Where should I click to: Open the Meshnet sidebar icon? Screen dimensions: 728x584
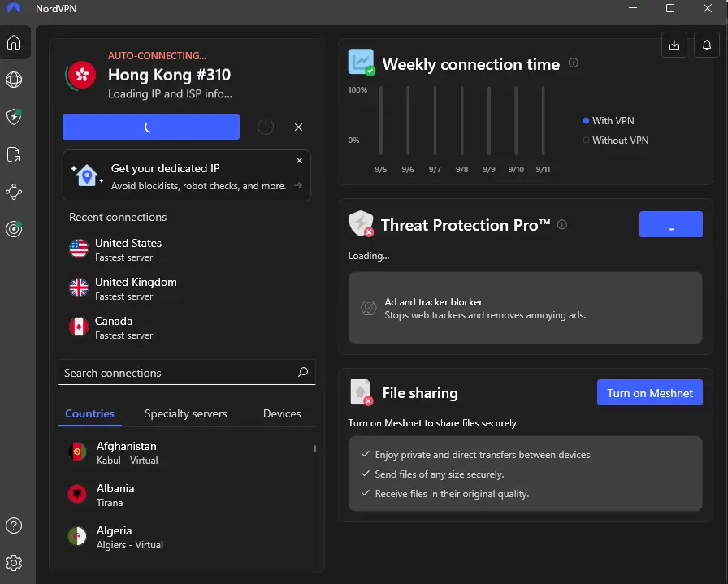click(x=14, y=191)
